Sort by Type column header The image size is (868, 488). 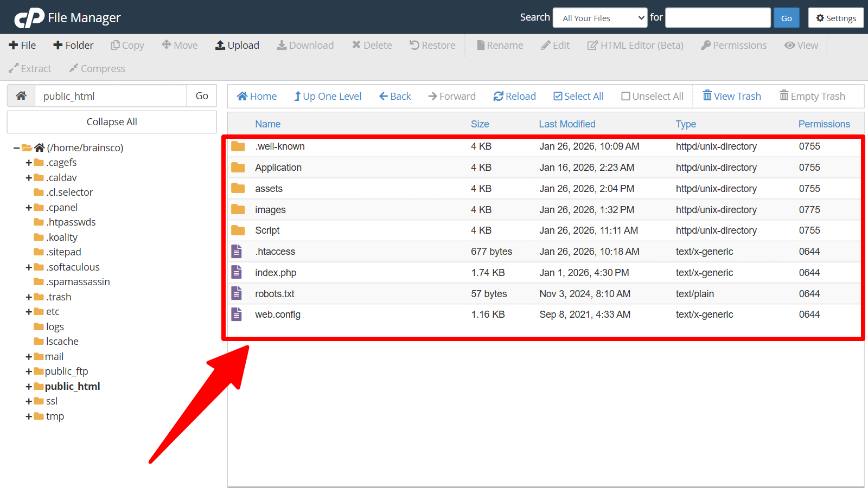coord(686,124)
